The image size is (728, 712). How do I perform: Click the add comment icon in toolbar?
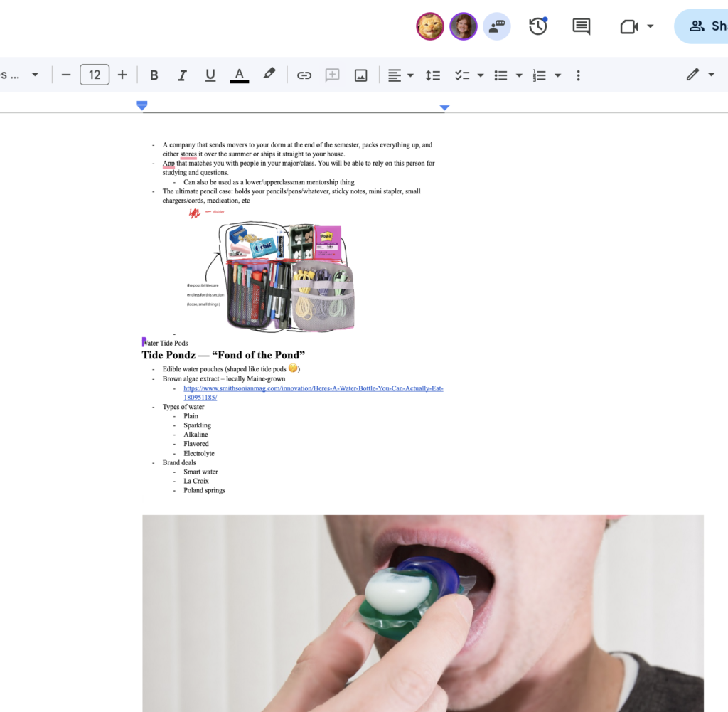(332, 75)
